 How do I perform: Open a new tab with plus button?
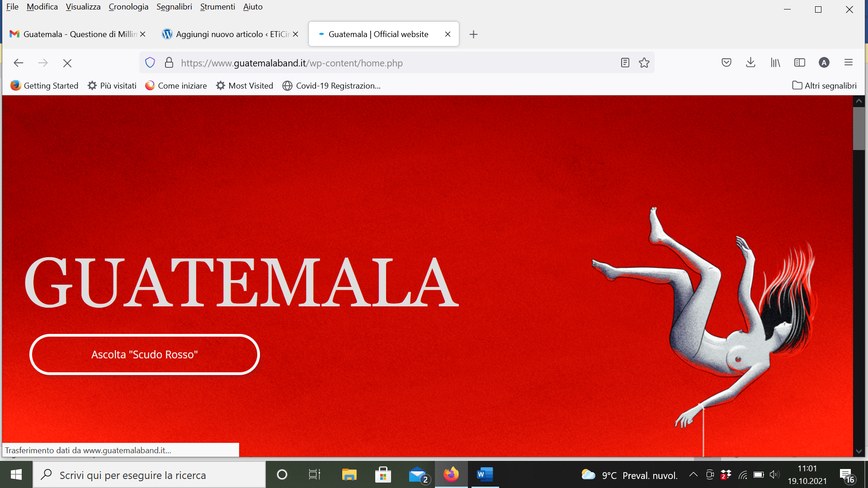[473, 34]
